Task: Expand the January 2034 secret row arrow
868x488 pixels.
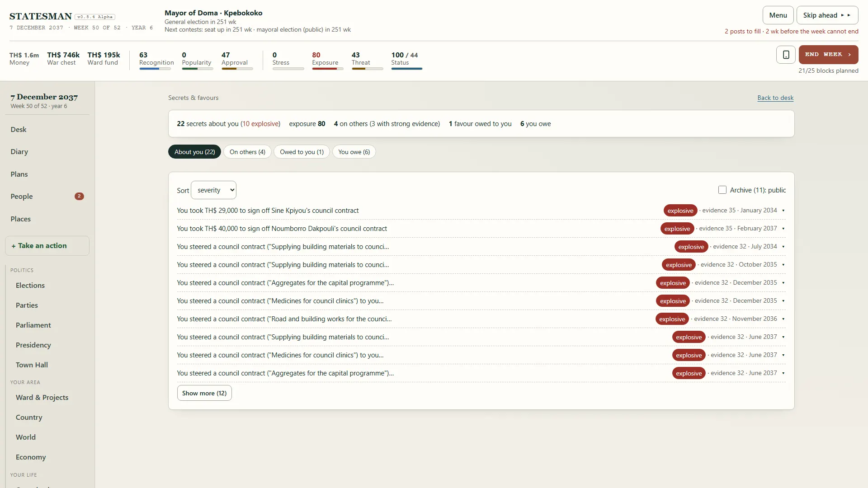Action: 783,211
